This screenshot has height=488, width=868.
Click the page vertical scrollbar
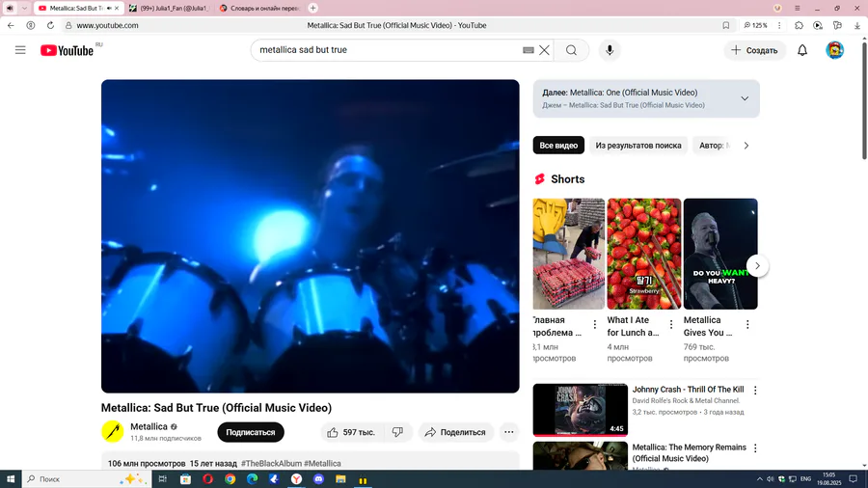(864, 98)
